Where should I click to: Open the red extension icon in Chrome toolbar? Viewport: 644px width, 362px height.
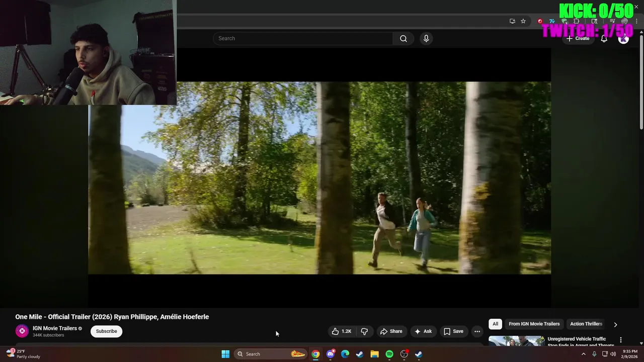540,21
